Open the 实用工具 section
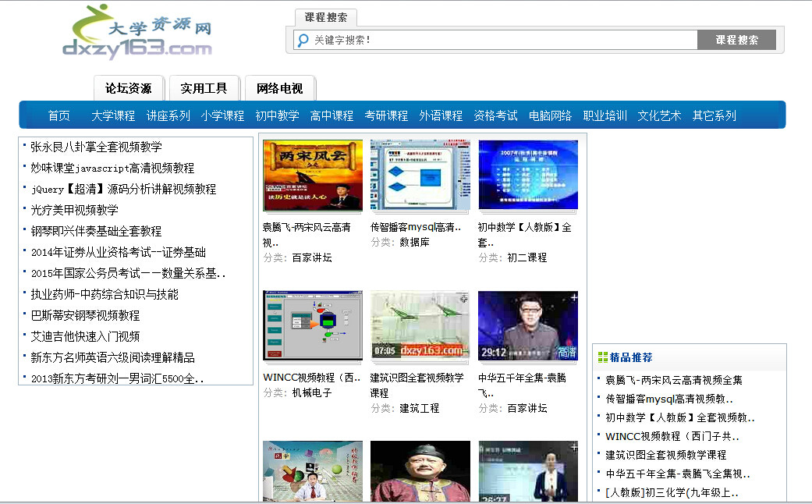Screen dimensions: 812x504 (204, 88)
